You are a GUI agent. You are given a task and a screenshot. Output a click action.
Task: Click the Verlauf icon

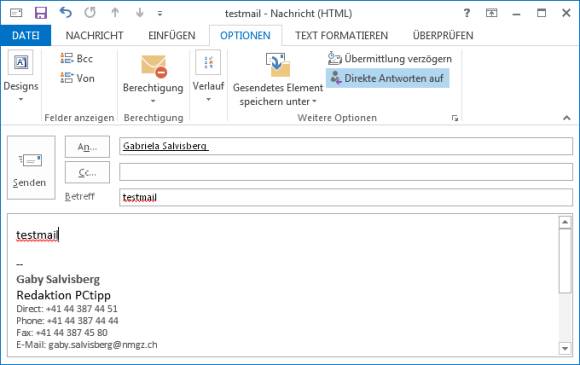point(208,62)
